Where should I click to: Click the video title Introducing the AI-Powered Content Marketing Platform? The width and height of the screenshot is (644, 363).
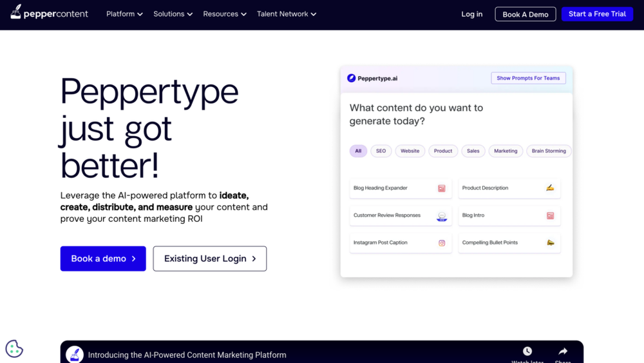pos(187,355)
